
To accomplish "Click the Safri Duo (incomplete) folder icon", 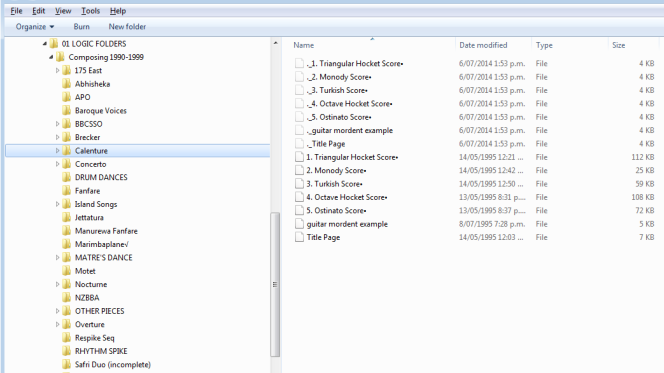I will 66,365.
